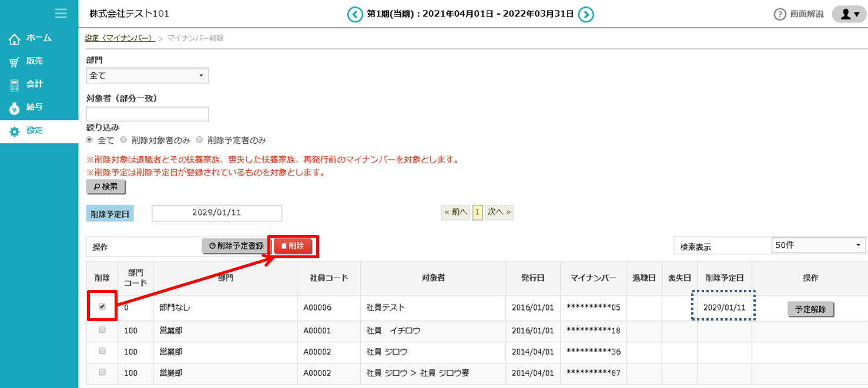Click the red 削除 button
Image resolution: width=868 pixels, height=388 pixels.
(293, 246)
